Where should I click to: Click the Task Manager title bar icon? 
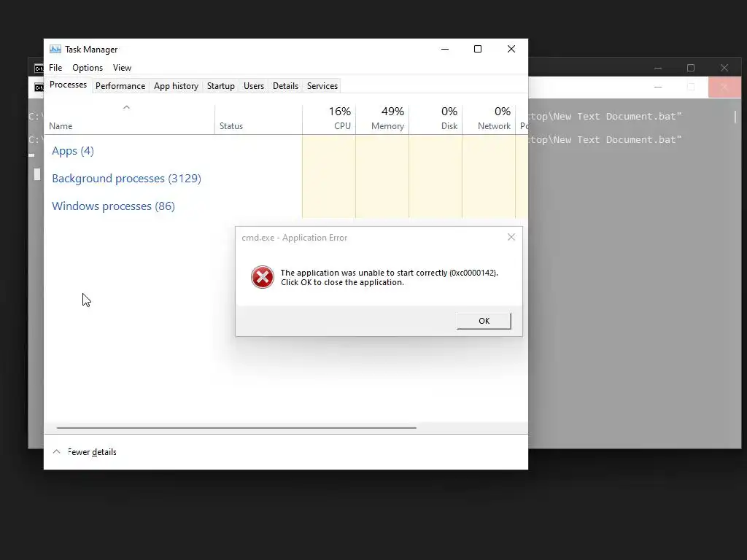tap(55, 49)
